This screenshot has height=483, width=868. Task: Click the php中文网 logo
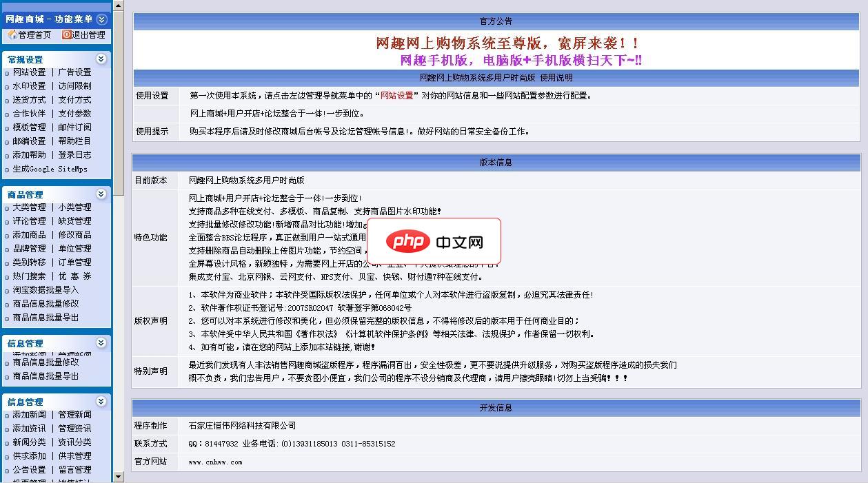pyautogui.click(x=434, y=242)
